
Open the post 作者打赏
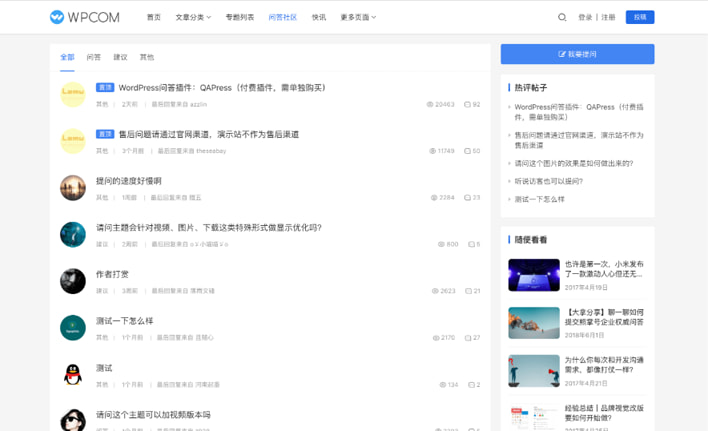[112, 274]
